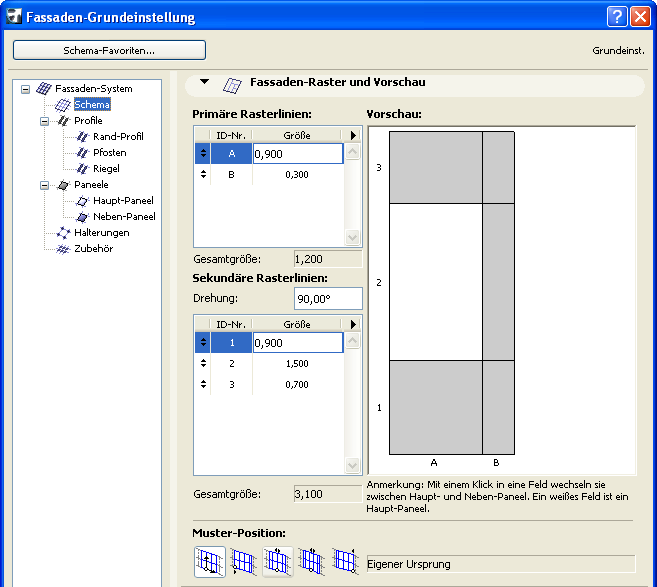
Task: Click the reorder handle of secondary row 1
Action: pyautogui.click(x=203, y=342)
